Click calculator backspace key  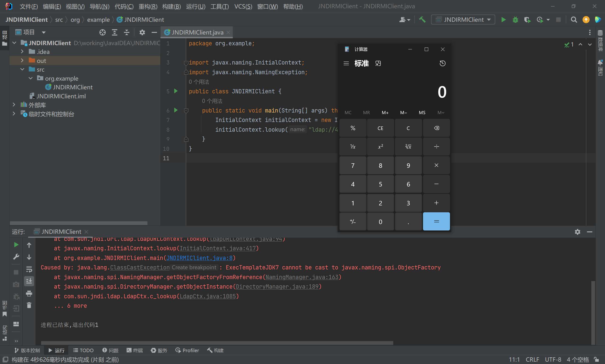436,128
